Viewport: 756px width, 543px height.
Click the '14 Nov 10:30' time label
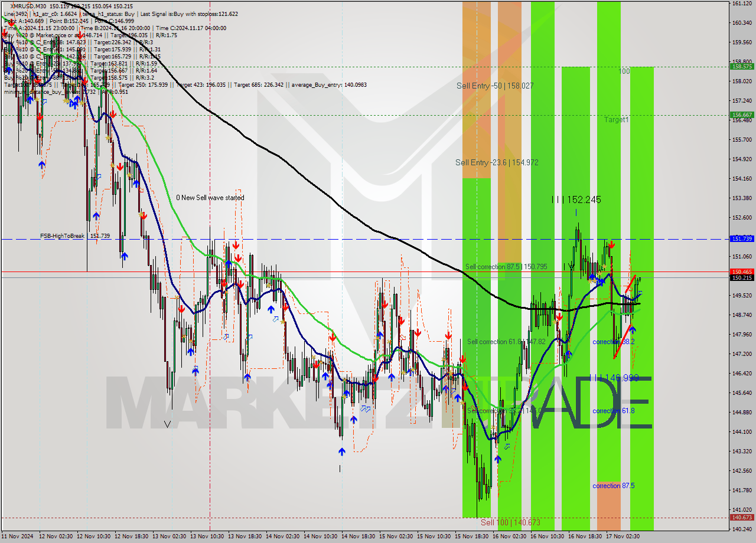click(320, 537)
